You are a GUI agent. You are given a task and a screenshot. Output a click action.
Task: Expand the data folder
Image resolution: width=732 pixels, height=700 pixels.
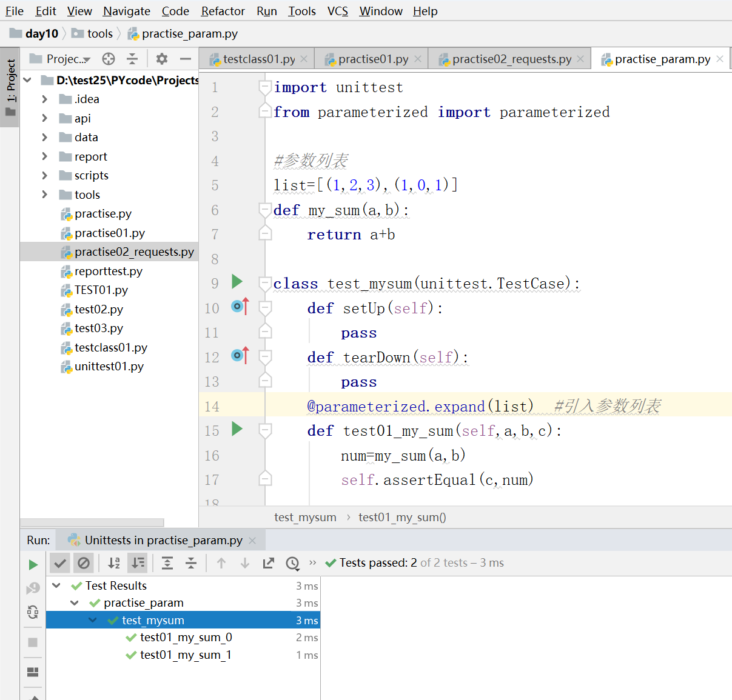pyautogui.click(x=45, y=138)
